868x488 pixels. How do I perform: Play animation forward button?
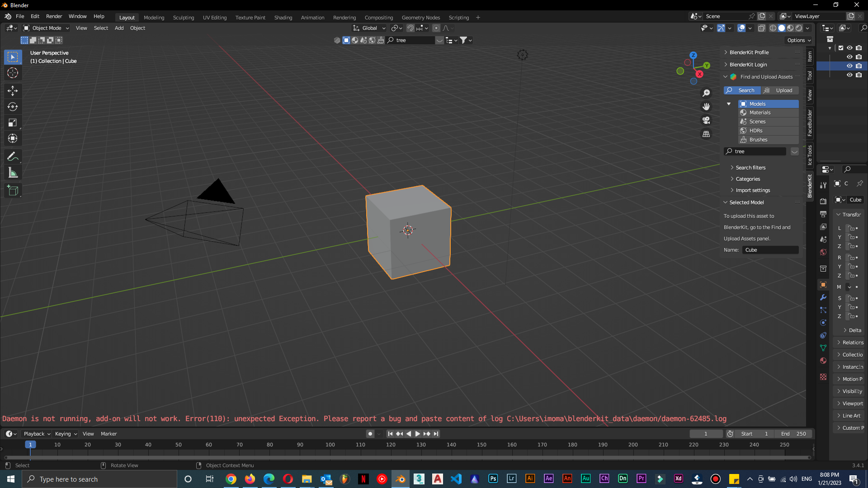(417, 434)
